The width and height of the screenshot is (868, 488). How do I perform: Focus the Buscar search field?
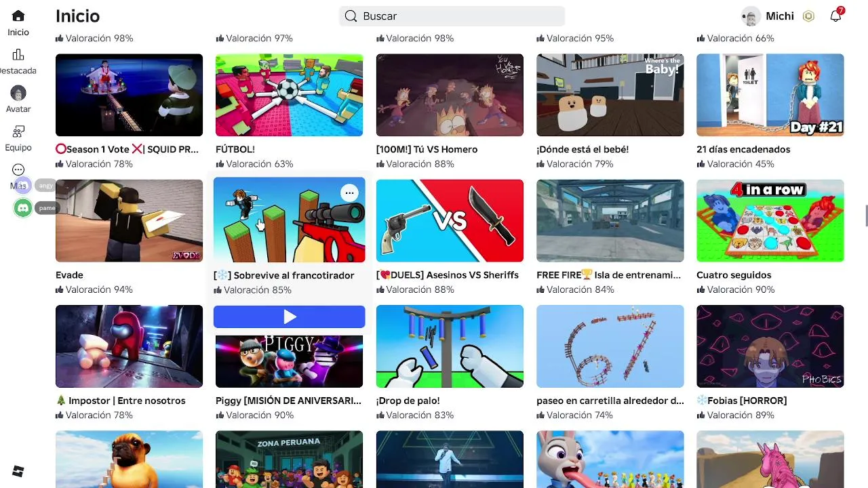point(452,16)
